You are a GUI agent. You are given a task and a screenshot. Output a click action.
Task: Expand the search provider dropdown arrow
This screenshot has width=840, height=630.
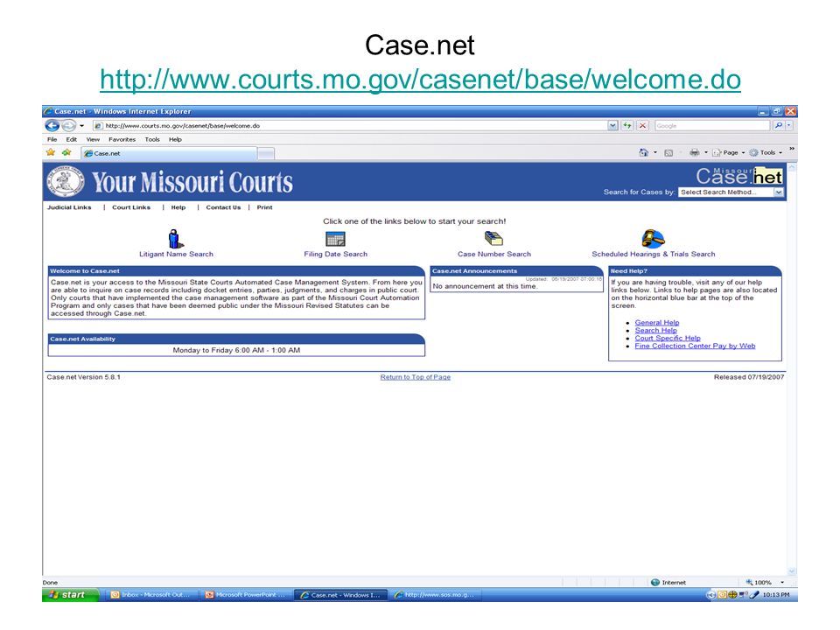pyautogui.click(x=789, y=125)
